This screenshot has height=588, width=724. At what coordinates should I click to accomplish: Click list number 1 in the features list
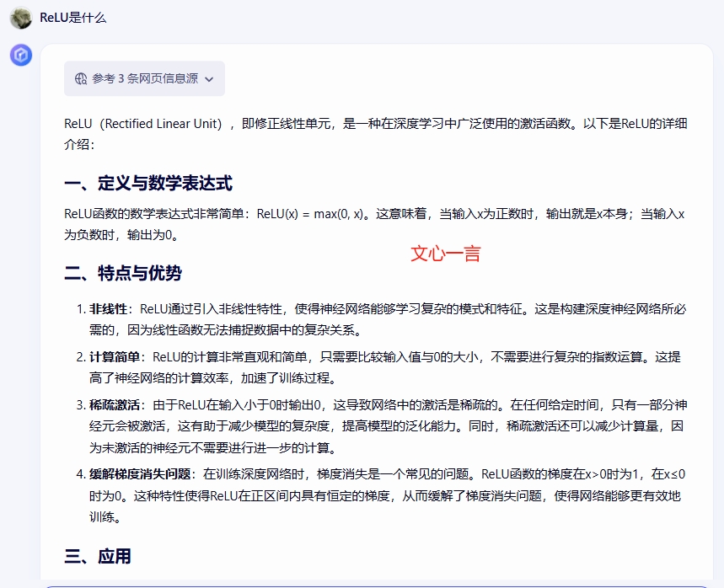(81, 309)
